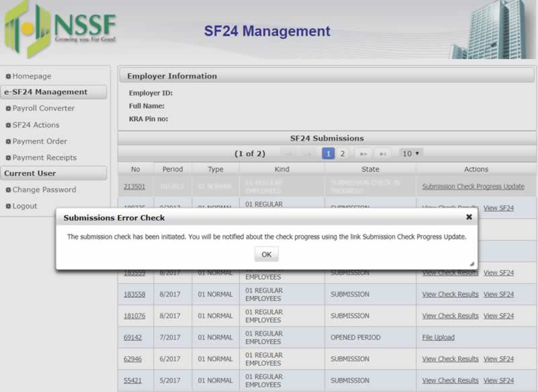Select the Payment Receipts sidebar icon
Image resolution: width=538 pixels, height=392 pixels.
[8, 157]
